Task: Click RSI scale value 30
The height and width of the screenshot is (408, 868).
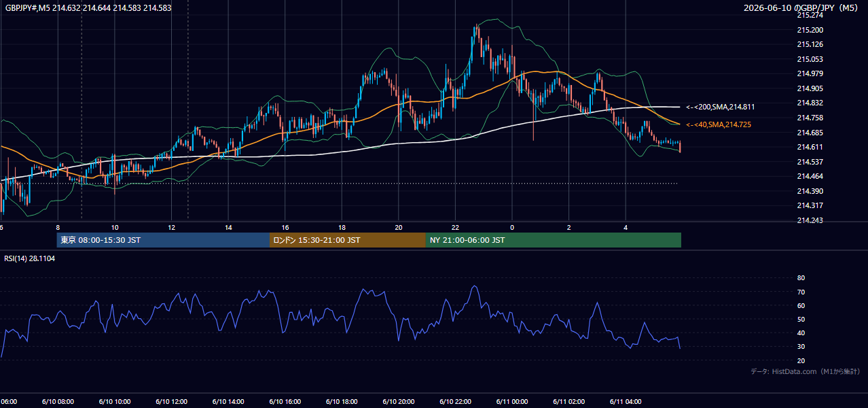Action: pos(801,347)
